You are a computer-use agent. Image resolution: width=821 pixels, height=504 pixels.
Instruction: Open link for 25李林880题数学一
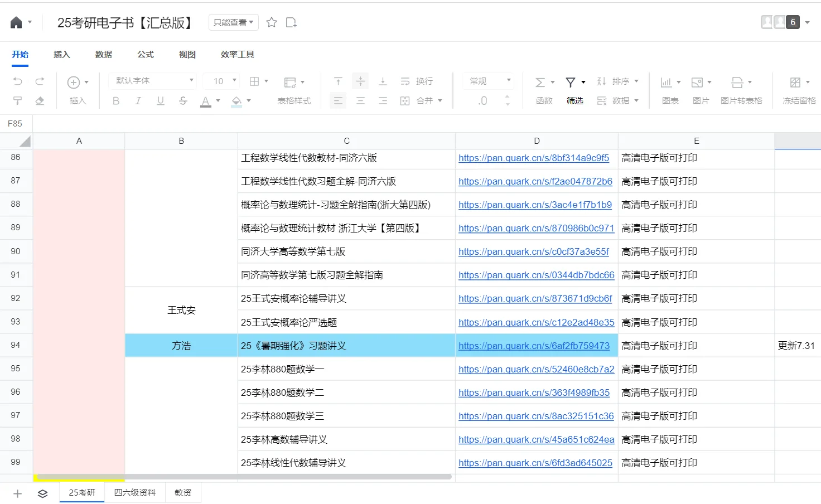click(537, 370)
